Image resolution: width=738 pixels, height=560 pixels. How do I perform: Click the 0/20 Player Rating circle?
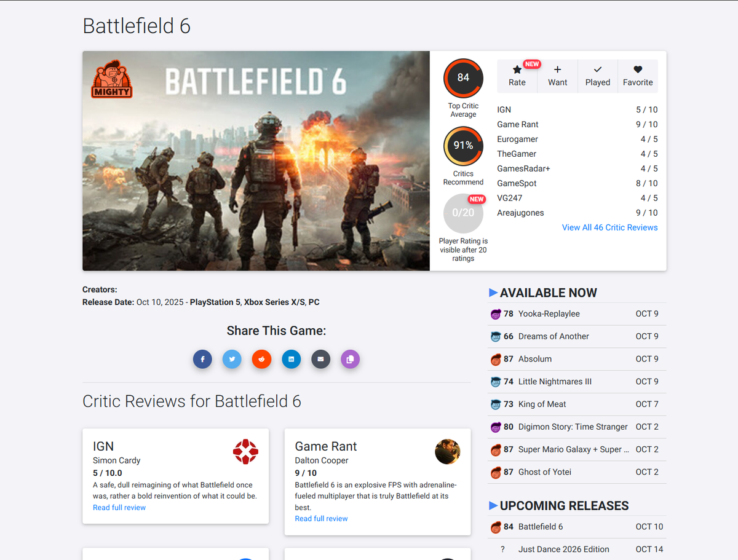point(463,213)
